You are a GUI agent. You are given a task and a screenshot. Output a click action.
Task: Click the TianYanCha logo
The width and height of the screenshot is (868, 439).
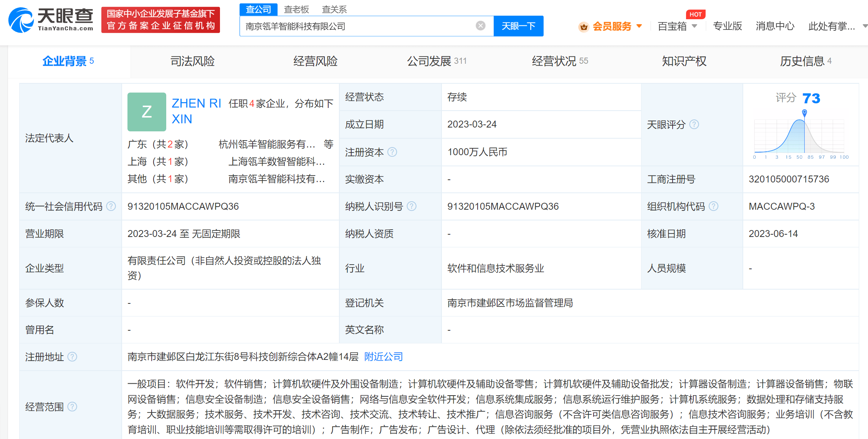pos(51,20)
